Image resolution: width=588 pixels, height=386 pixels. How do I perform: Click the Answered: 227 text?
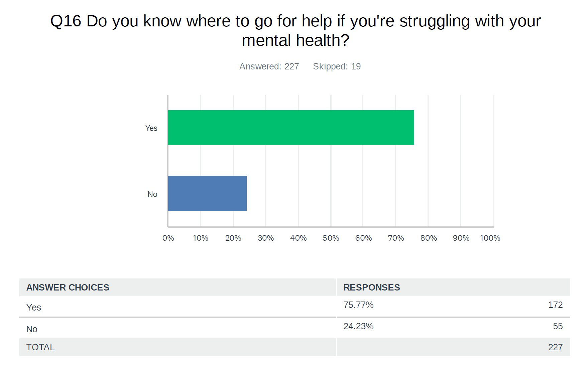[x=269, y=66]
